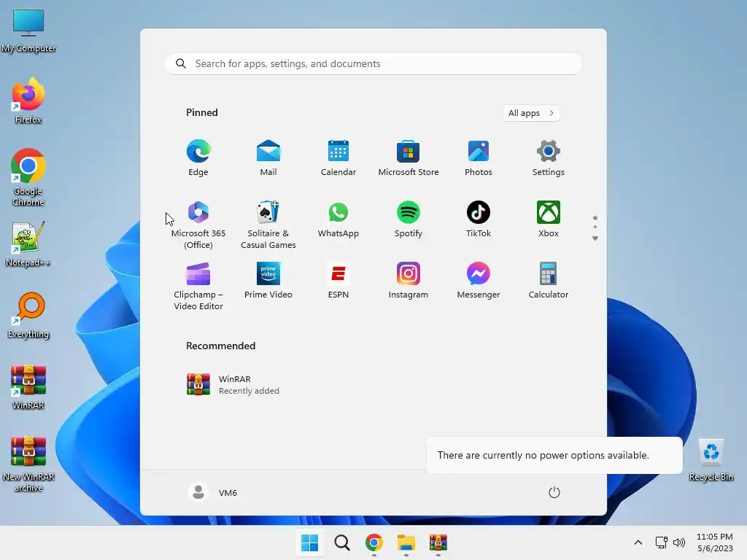The height and width of the screenshot is (560, 747).
Task: Open WhatsApp
Action: click(x=338, y=219)
